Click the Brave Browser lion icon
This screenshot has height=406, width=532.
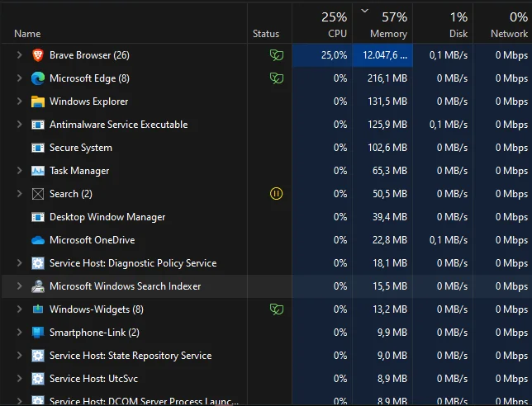38,55
